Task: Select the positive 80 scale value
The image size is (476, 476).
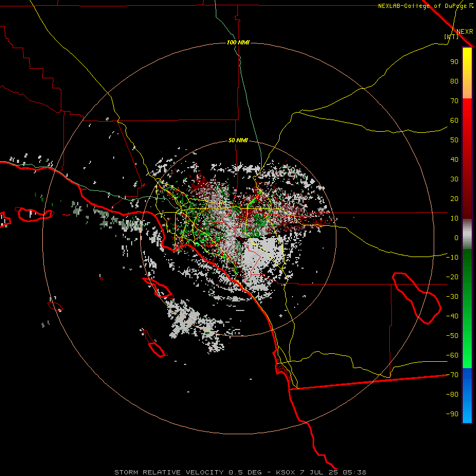Action: (454, 81)
